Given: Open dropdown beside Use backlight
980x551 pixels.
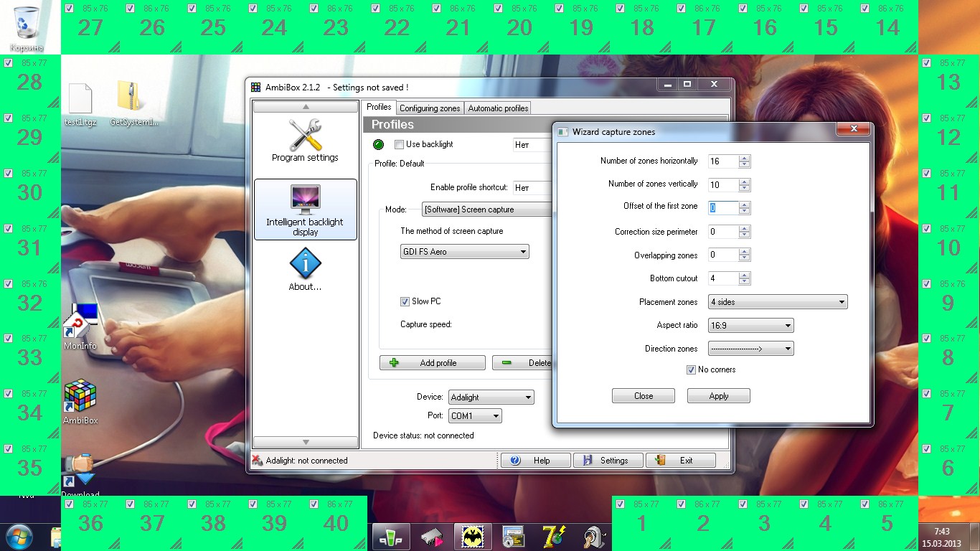Looking at the screenshot, I should pos(532,144).
